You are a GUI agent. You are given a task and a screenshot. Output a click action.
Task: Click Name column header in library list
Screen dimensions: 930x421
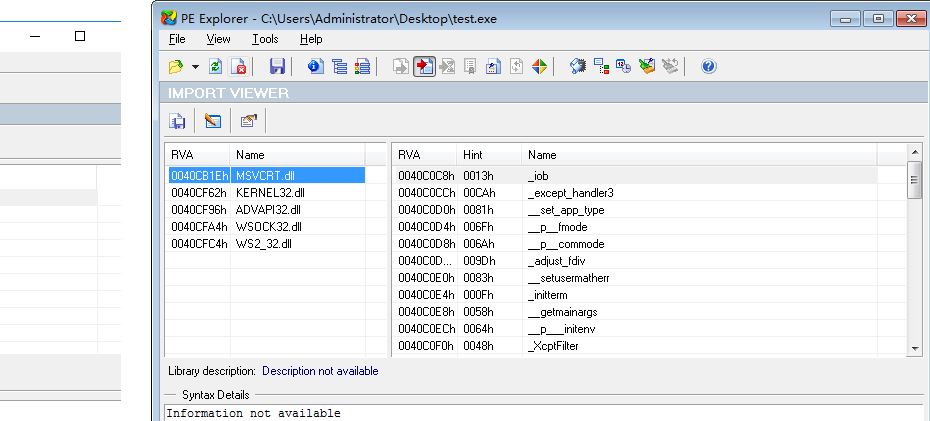(x=298, y=155)
